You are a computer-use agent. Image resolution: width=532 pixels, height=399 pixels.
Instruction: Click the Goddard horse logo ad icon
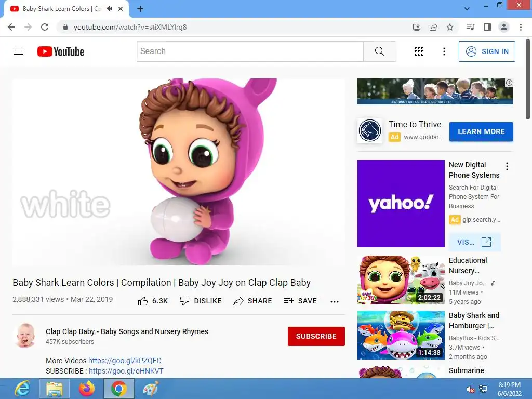click(370, 130)
